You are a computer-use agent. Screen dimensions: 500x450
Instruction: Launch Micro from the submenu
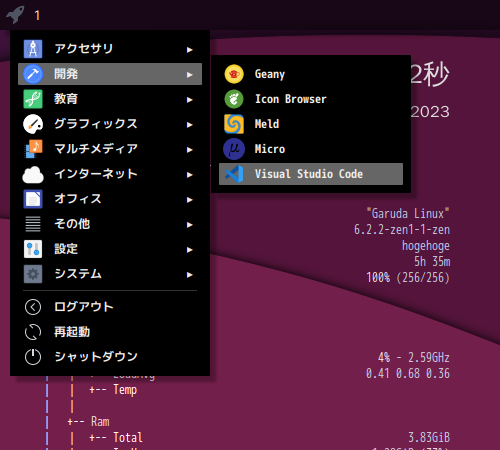pyautogui.click(x=311, y=149)
